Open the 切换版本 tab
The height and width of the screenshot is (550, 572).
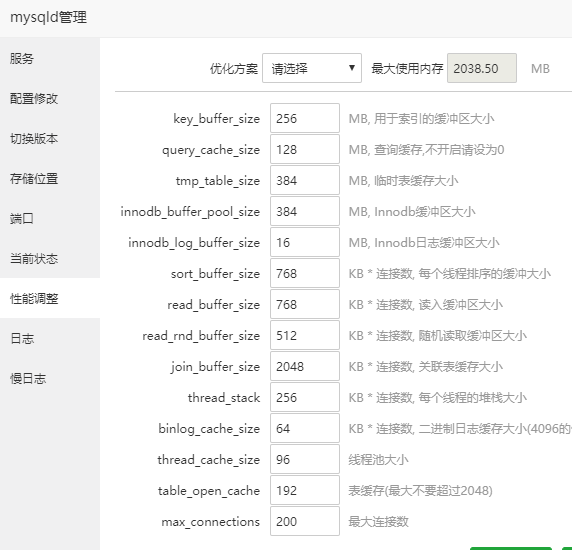click(x=50, y=139)
